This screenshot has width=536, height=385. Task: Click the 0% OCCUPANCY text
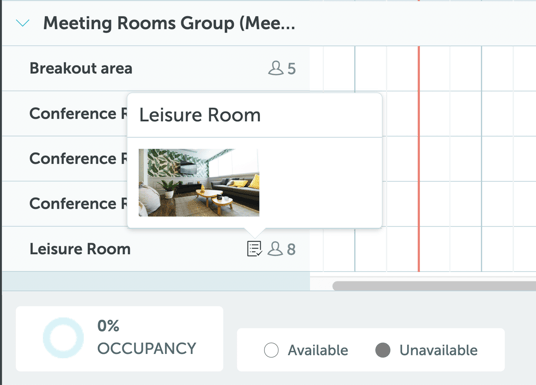(x=147, y=337)
